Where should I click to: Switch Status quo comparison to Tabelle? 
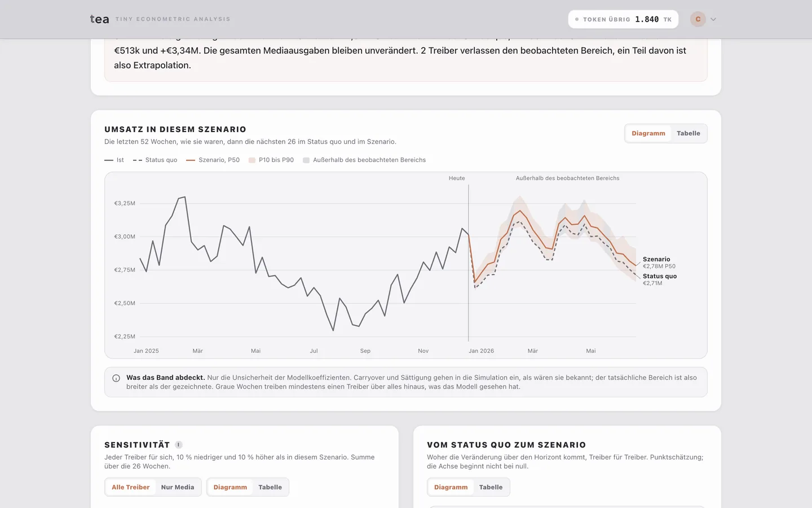491,487
